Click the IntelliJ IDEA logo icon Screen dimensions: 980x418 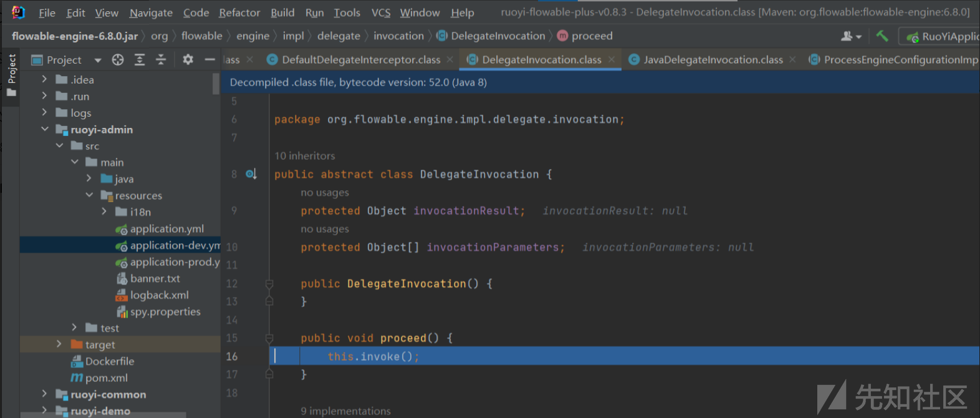tap(18, 12)
